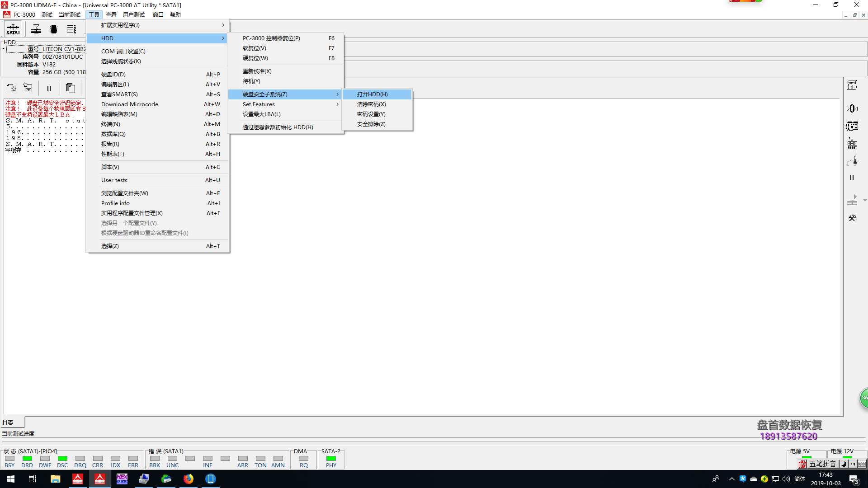Open the 工具 menu in menu bar

pos(94,15)
